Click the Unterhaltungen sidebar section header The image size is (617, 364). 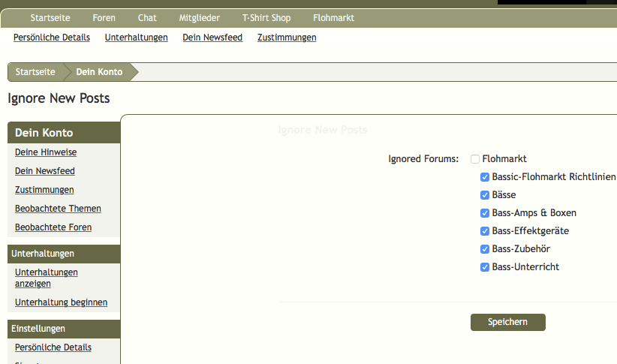click(64, 254)
